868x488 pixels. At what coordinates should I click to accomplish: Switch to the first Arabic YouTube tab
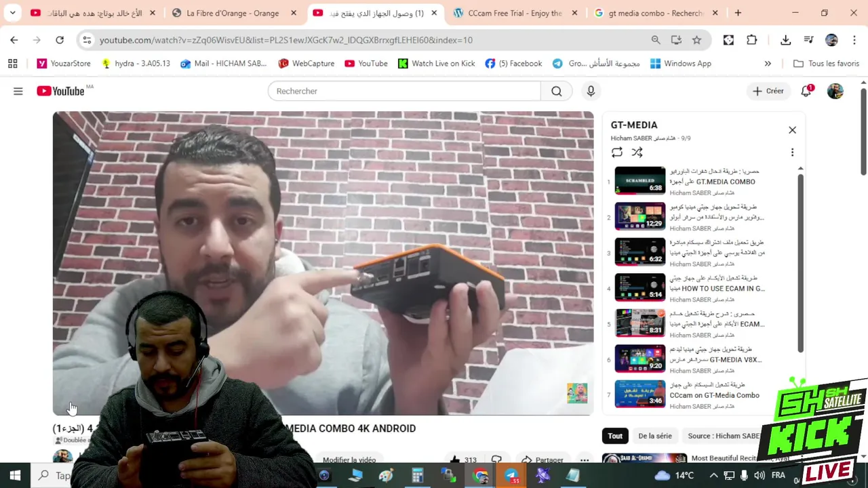click(x=92, y=13)
